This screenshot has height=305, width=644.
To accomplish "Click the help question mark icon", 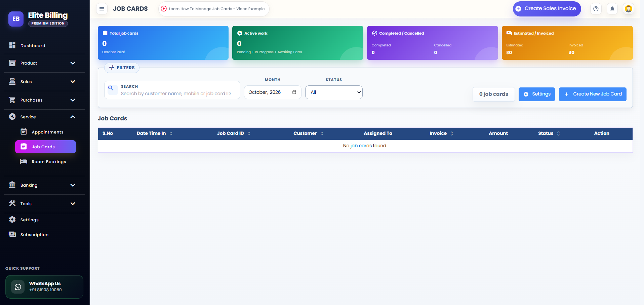I will (x=596, y=9).
